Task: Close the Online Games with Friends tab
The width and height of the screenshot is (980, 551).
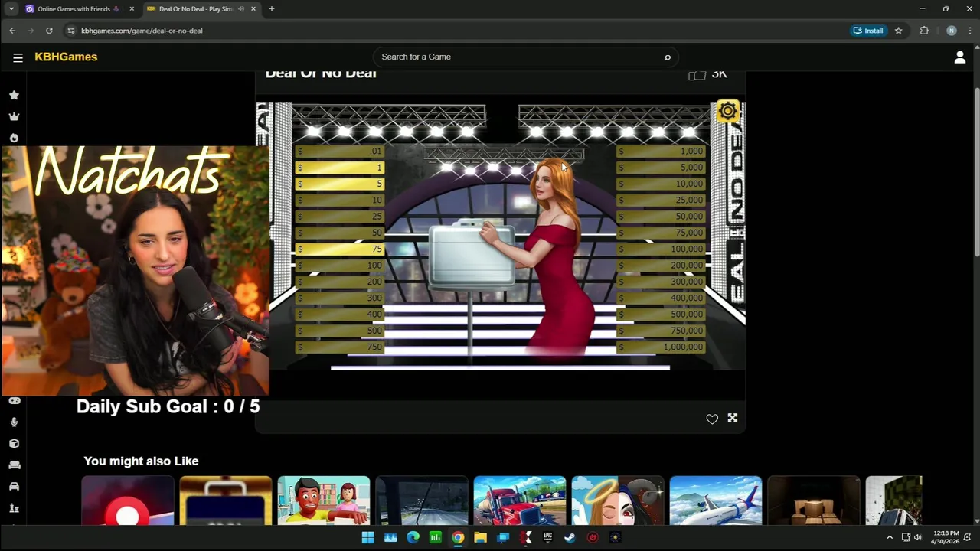Action: 132,9
